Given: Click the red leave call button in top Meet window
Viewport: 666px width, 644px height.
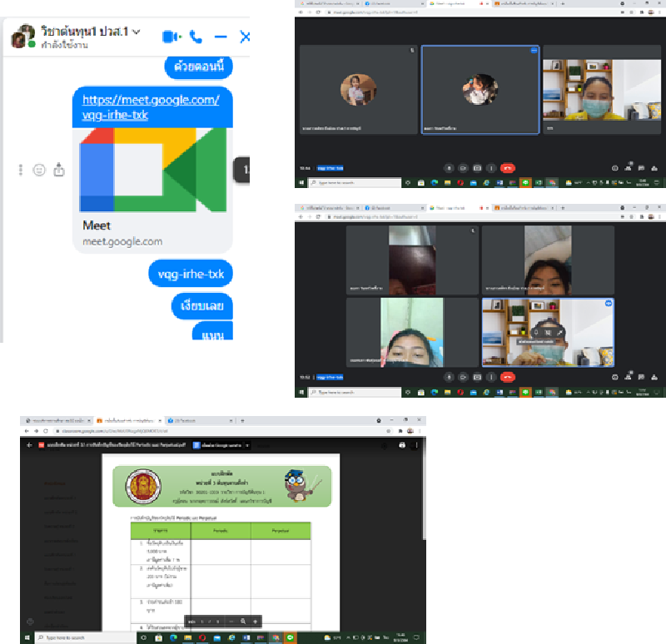Looking at the screenshot, I should pos(506,167).
